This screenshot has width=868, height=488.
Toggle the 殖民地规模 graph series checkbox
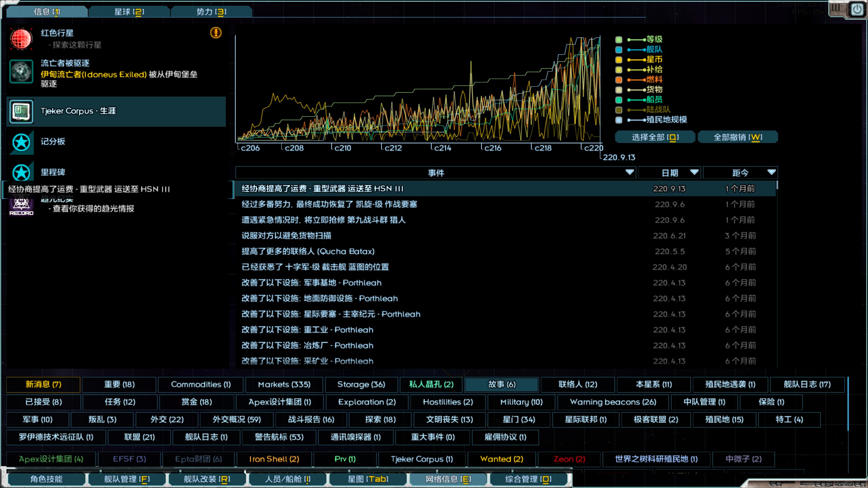point(619,120)
